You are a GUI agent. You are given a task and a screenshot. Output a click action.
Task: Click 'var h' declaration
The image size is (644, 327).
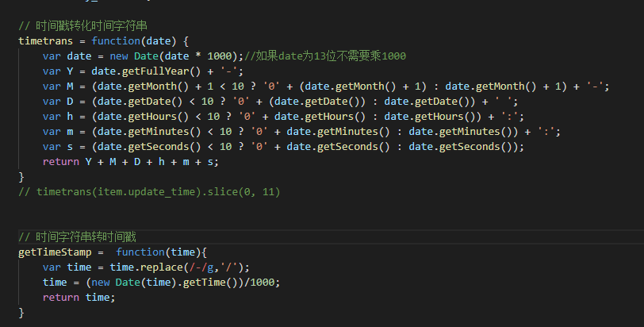(x=58, y=117)
